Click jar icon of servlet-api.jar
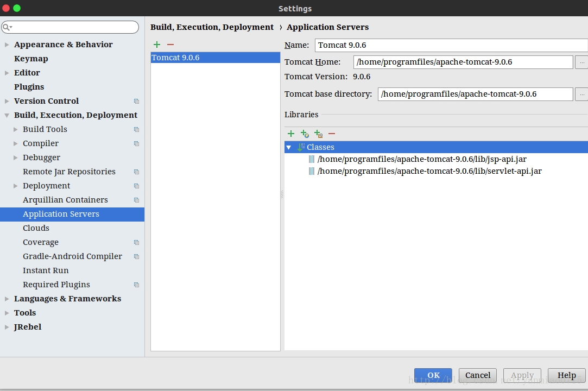The image size is (588, 391). coord(311,171)
